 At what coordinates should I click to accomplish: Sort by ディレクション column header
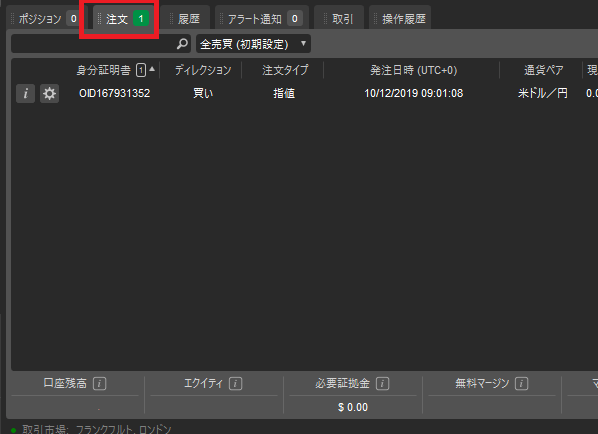(203, 70)
